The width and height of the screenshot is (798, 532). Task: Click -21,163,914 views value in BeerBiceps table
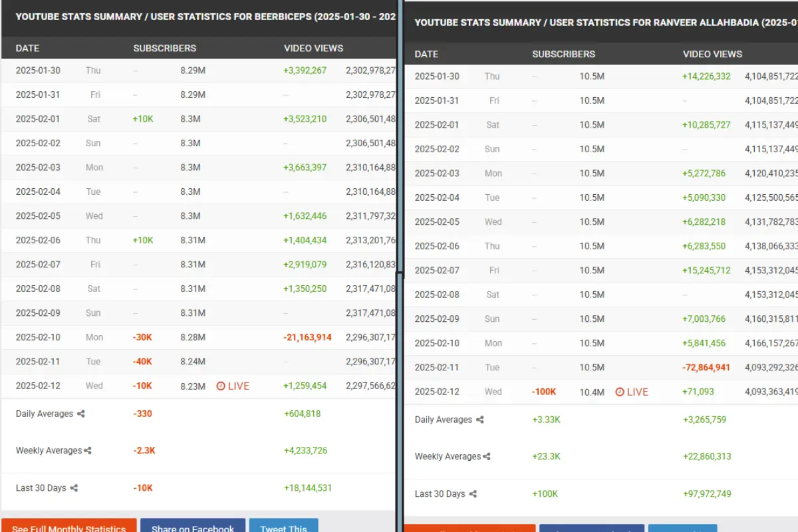307,337
